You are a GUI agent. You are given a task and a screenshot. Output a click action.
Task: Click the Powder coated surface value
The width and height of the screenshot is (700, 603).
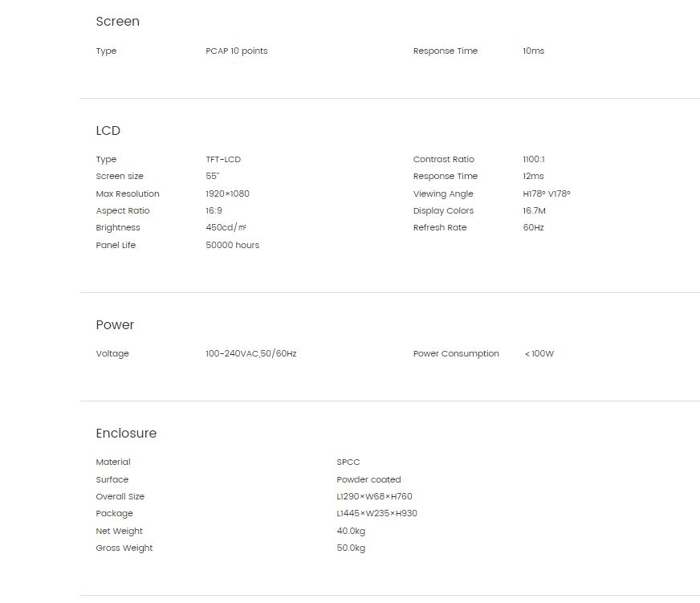[368, 479]
